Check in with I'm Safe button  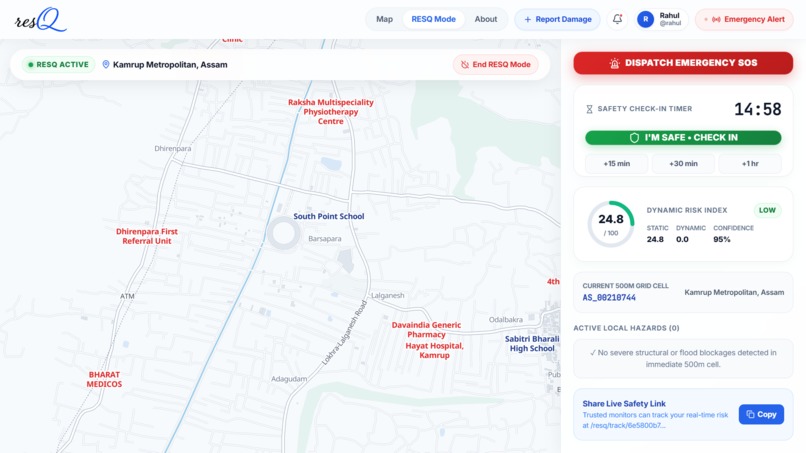click(683, 138)
